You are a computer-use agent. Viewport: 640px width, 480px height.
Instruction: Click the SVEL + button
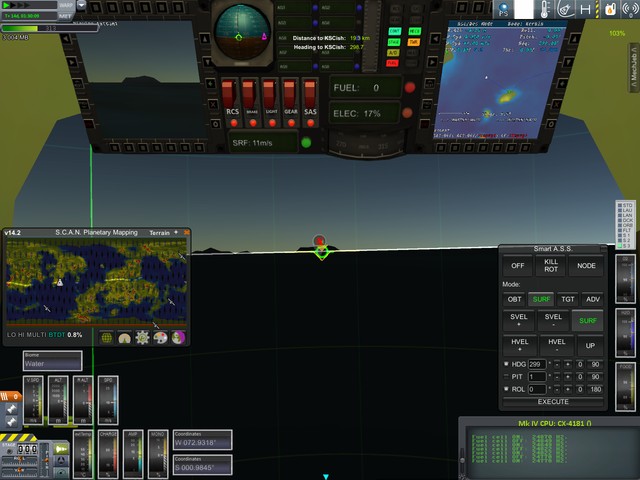[x=519, y=320]
